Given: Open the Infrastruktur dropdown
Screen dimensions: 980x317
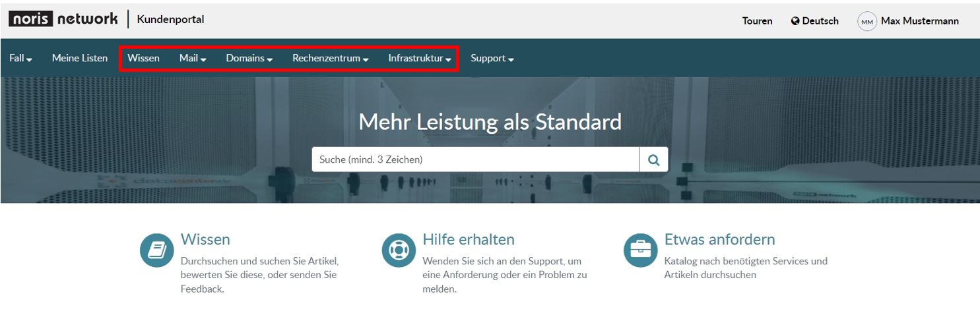Looking at the screenshot, I should (420, 58).
